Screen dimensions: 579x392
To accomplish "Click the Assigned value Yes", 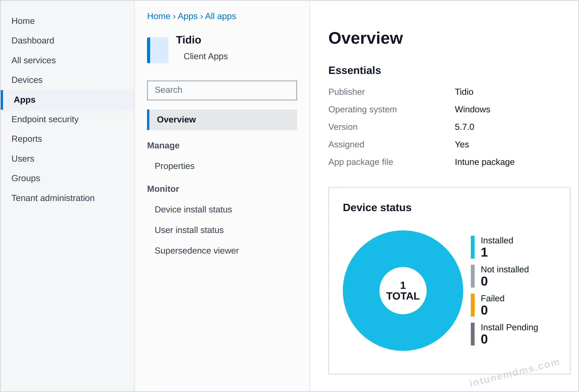I will [462, 144].
